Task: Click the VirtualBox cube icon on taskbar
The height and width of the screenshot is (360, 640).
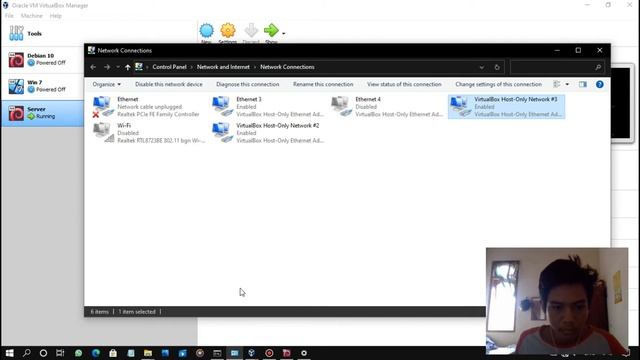Action: [x=251, y=353]
